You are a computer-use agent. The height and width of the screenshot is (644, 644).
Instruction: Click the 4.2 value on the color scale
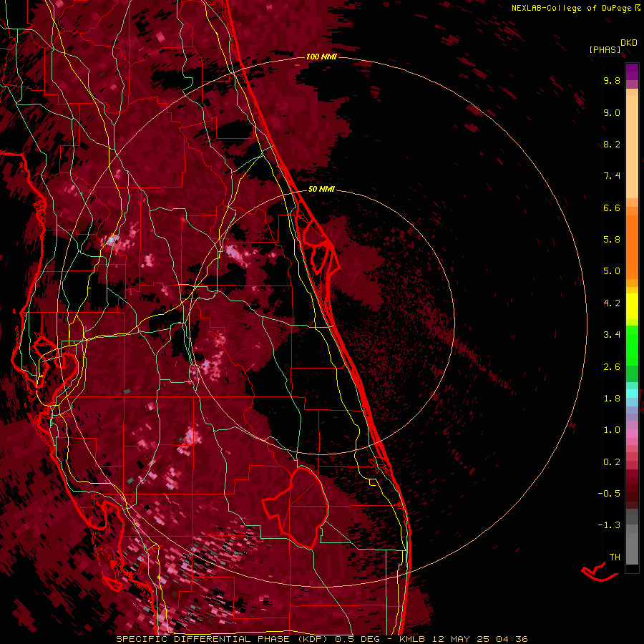click(612, 303)
